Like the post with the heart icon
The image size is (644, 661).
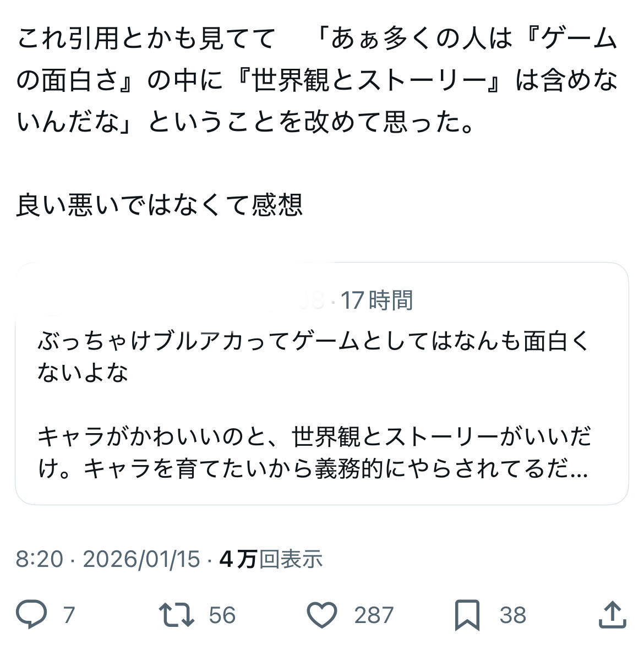[x=322, y=614]
